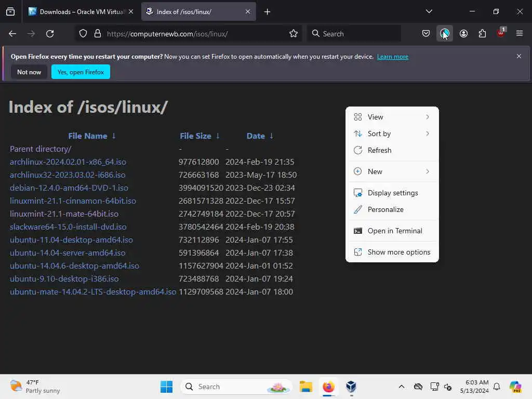Viewport: 532px width, 399px height.
Task: Download ubuntu-9.10-desktop-i386.iso
Action: coord(64,278)
